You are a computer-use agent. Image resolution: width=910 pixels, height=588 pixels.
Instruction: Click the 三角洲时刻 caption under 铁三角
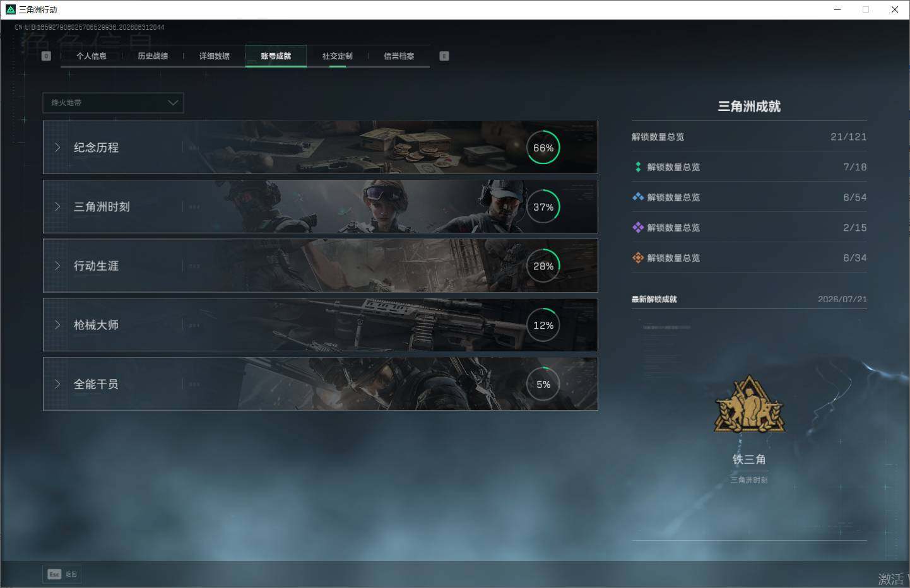point(749,480)
